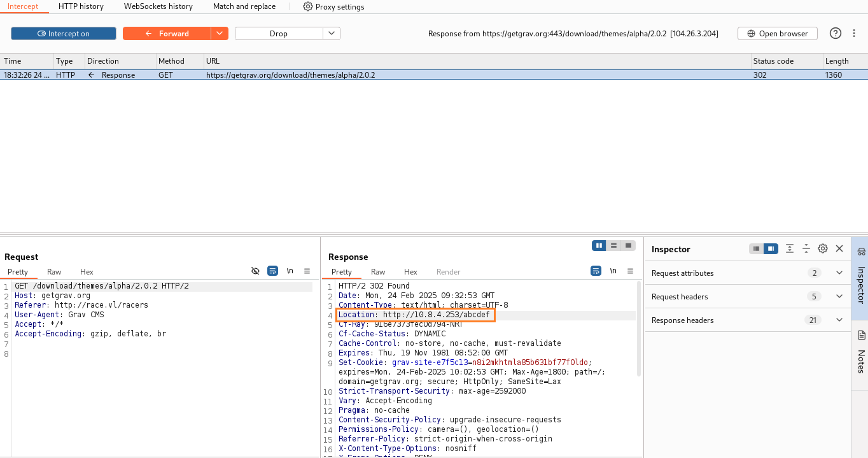This screenshot has width=868, height=458.
Task: Hide non-printable toggle in Request panel
Action: (255, 271)
